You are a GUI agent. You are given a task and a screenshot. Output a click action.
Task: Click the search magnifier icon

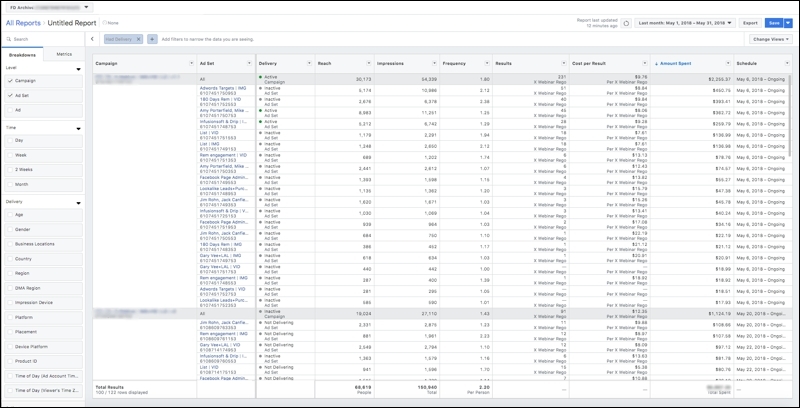[x=10, y=39]
